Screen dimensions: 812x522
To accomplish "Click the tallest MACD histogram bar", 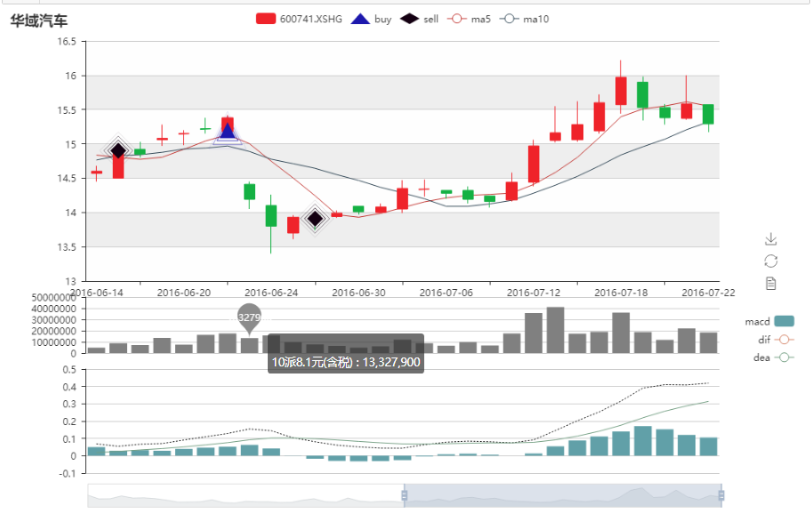I will (643, 441).
